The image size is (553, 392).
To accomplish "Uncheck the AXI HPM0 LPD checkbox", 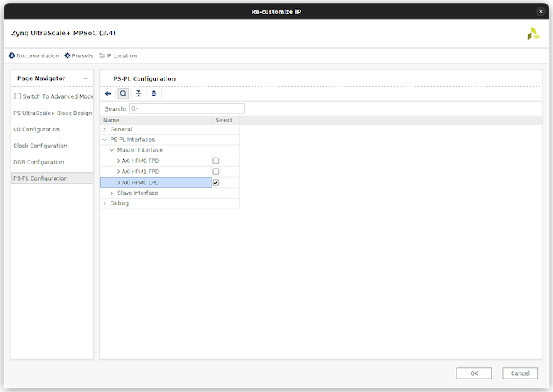I will 216,182.
